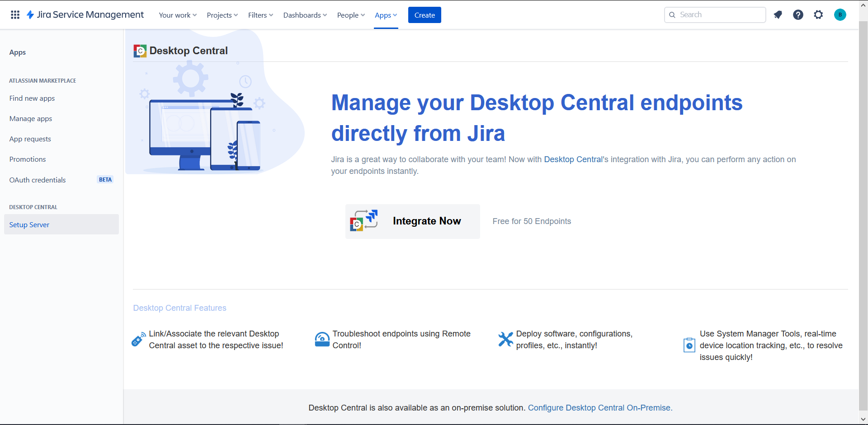
Task: Open the settings gear icon
Action: click(819, 15)
